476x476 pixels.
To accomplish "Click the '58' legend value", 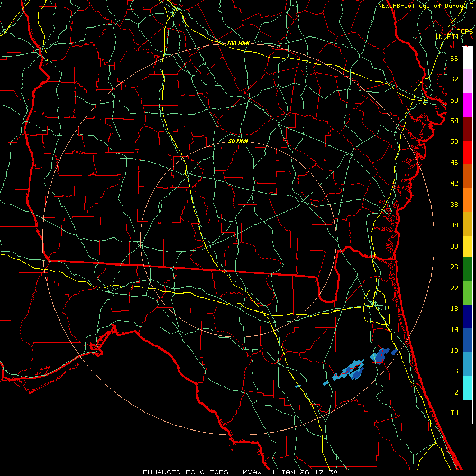I will (454, 100).
